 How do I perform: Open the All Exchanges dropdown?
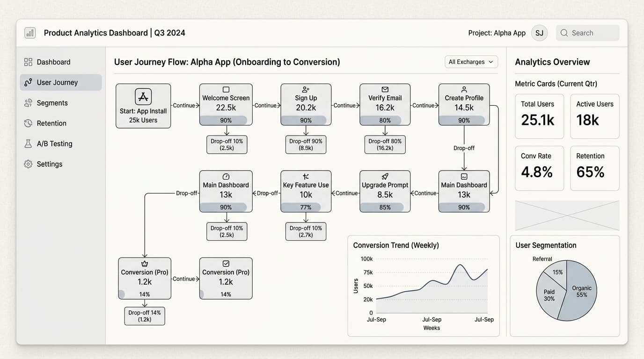(471, 62)
